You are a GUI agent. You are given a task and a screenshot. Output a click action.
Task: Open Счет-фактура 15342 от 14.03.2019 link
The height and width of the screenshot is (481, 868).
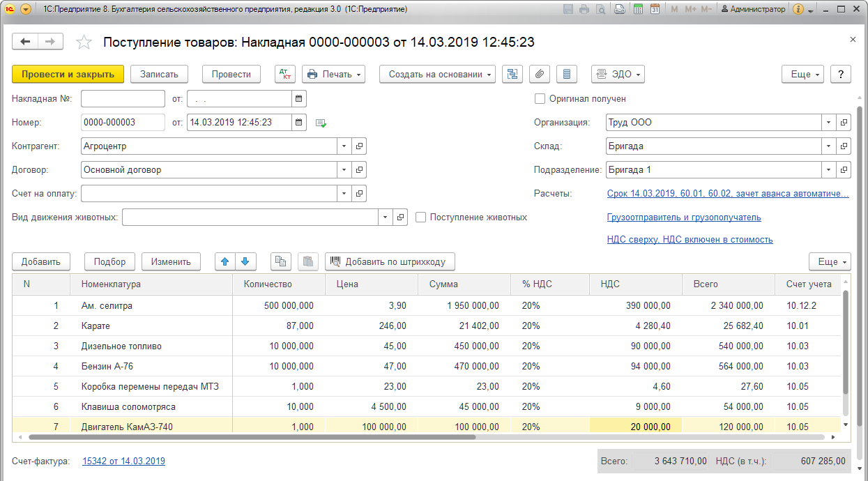click(x=123, y=461)
